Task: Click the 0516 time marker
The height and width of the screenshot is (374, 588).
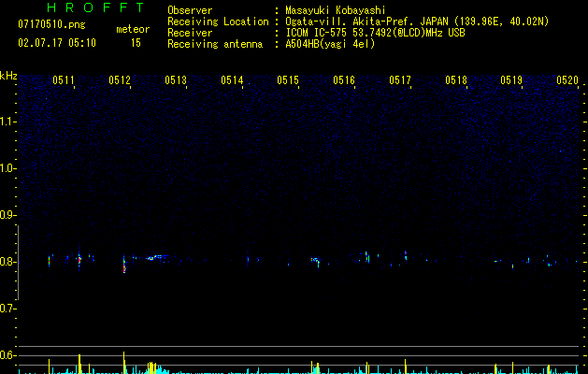Action: coord(344,80)
